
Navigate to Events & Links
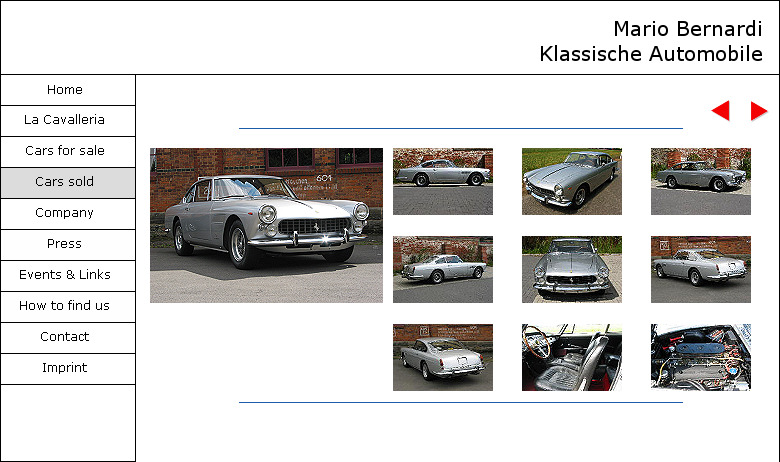68,276
